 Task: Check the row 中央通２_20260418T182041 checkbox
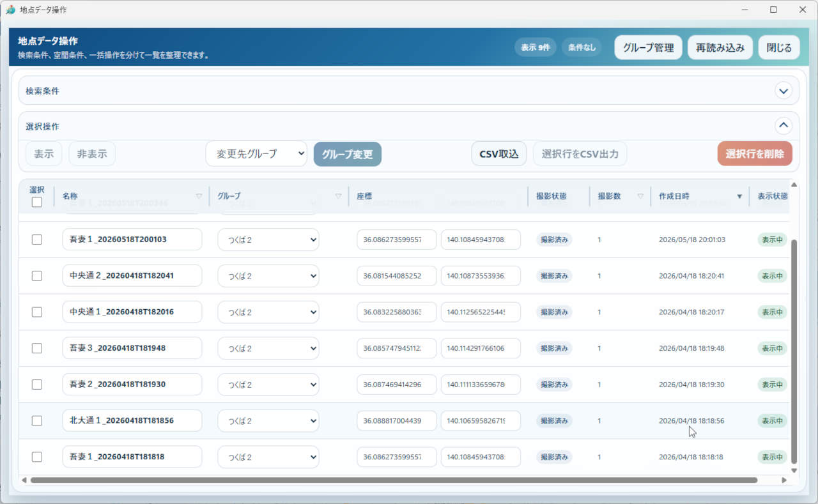coord(37,276)
